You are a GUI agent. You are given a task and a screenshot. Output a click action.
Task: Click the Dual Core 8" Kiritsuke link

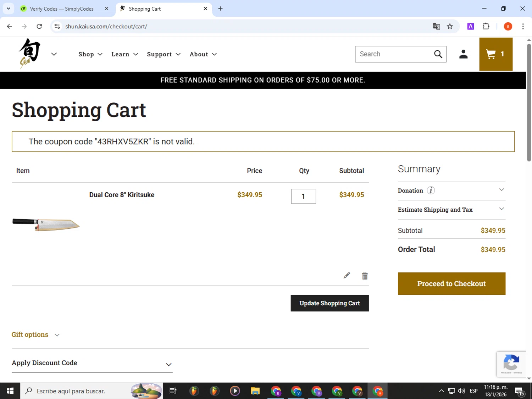coord(122,195)
